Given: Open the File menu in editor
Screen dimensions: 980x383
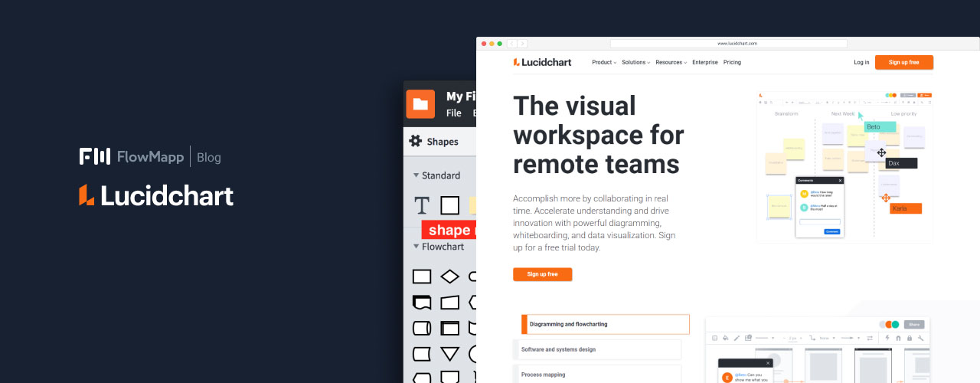Looking at the screenshot, I should 454,113.
